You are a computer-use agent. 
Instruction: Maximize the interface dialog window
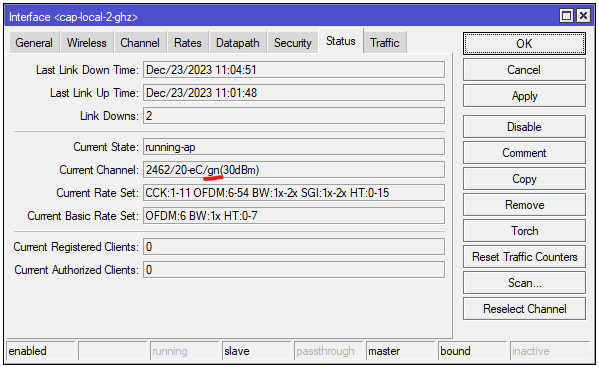click(566, 16)
